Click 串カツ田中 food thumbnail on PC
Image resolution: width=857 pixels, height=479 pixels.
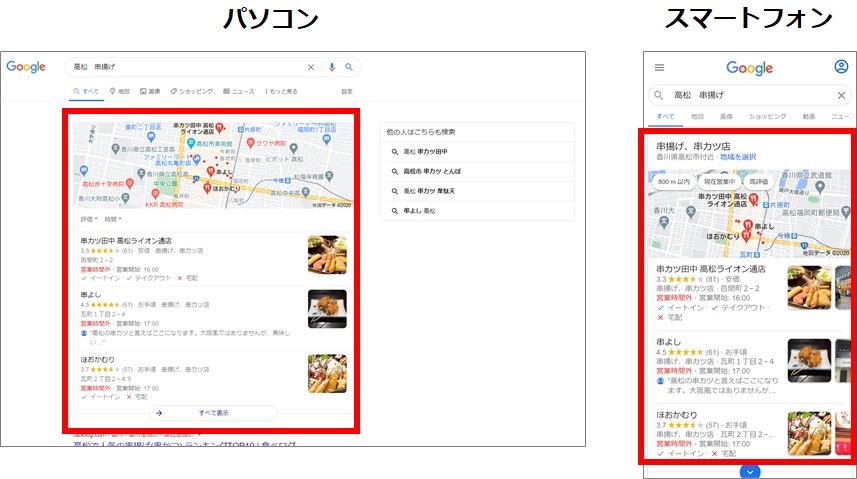tap(327, 255)
